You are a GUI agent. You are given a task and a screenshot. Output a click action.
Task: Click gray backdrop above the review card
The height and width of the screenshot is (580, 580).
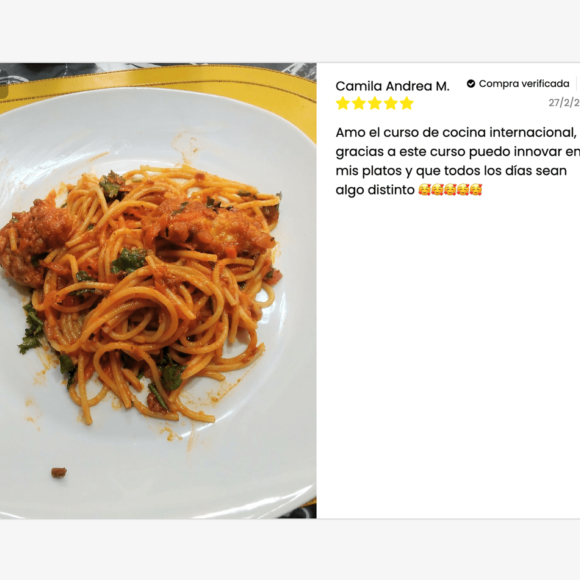point(290,31)
